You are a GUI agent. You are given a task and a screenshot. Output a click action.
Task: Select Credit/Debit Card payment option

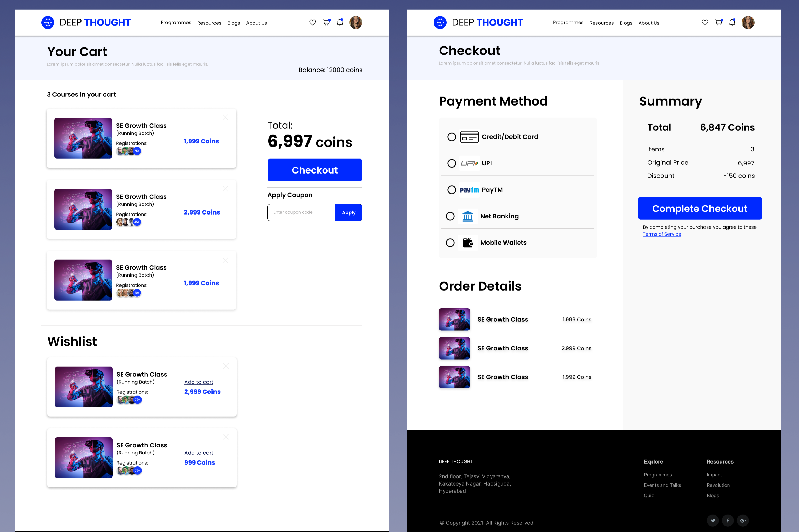click(x=452, y=137)
